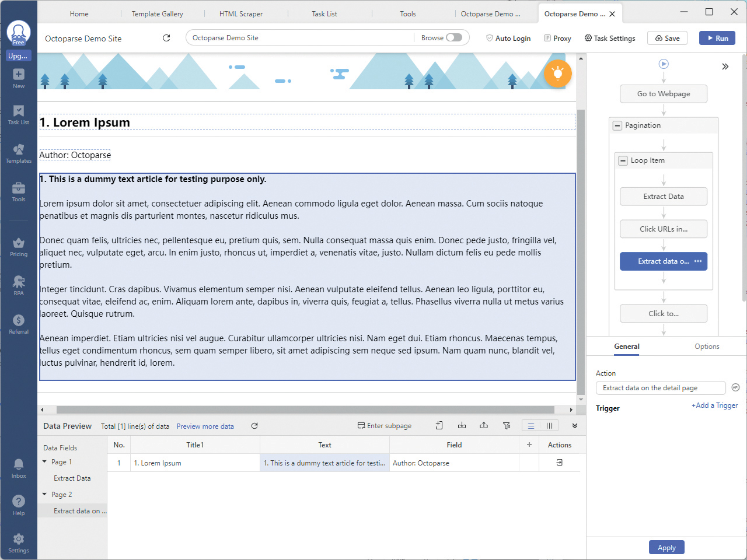Click the import data download icon
This screenshot has height=560, width=747.
click(x=462, y=426)
